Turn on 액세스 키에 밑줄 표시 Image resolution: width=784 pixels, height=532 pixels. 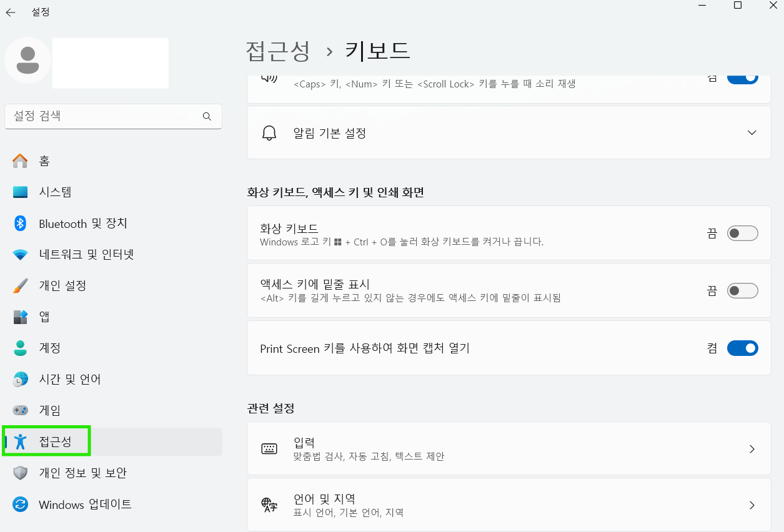point(742,290)
